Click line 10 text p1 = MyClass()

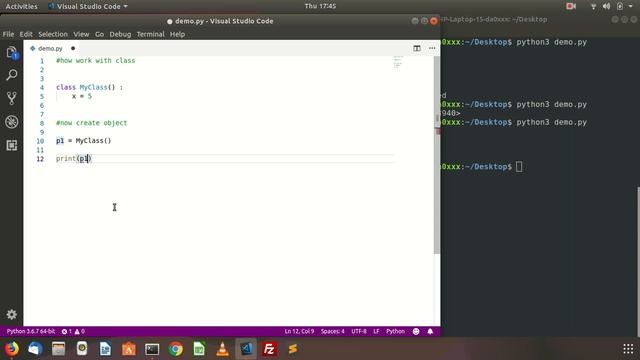tap(83, 141)
